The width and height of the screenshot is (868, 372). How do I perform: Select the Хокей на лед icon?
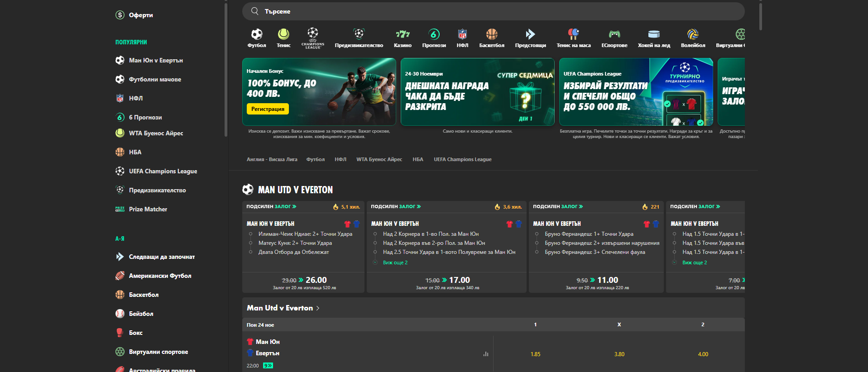click(654, 38)
